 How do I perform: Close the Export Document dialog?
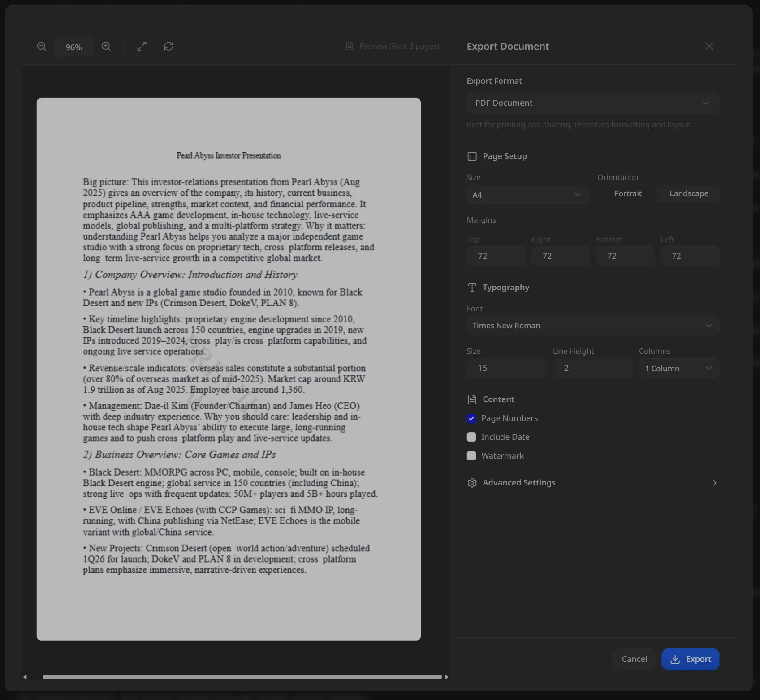[709, 47]
